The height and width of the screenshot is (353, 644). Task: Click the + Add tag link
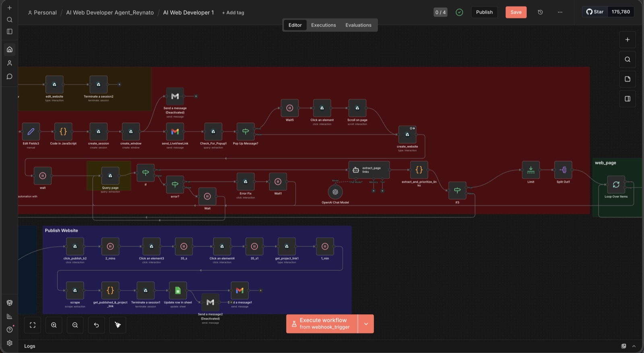pyautogui.click(x=233, y=12)
